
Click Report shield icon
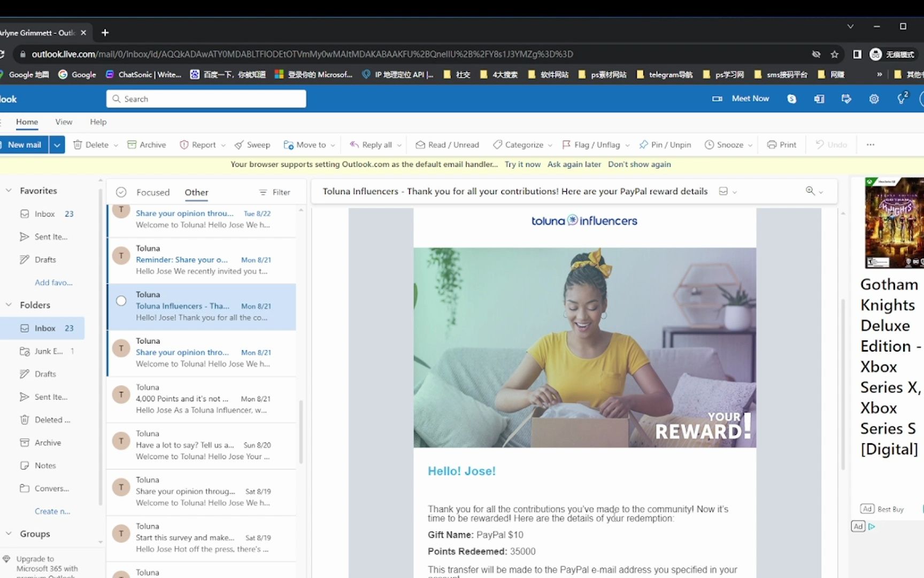click(x=184, y=144)
